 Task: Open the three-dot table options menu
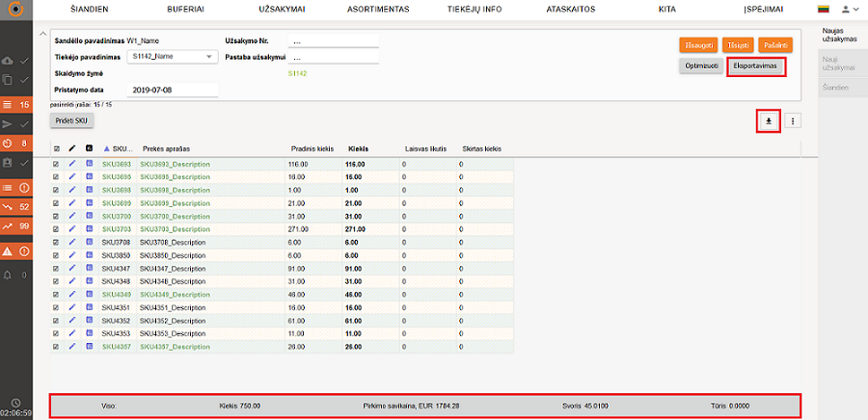(792, 120)
